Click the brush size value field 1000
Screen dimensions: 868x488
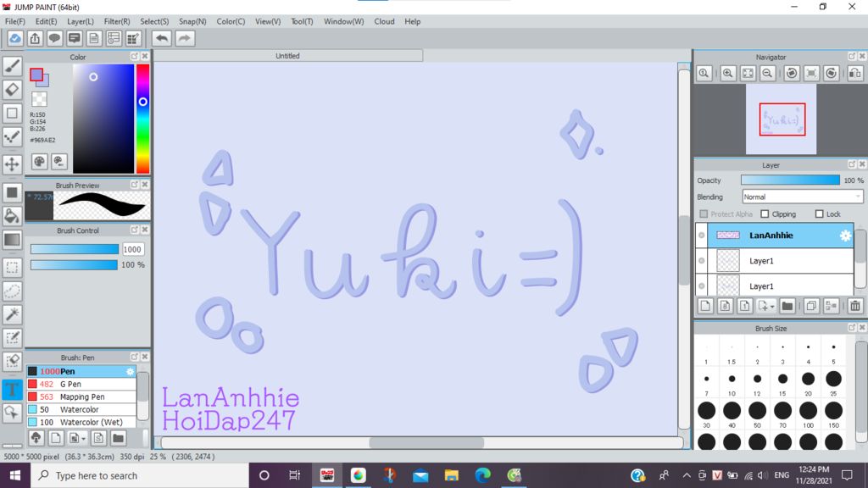coord(132,250)
